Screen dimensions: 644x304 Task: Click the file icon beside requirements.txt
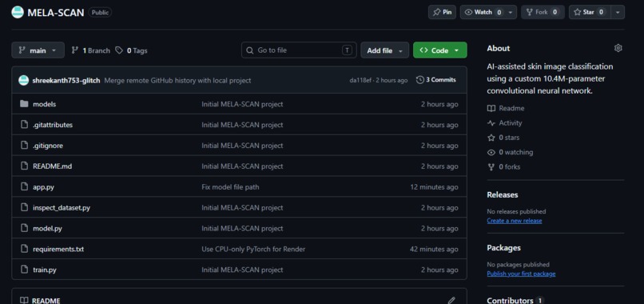point(24,249)
